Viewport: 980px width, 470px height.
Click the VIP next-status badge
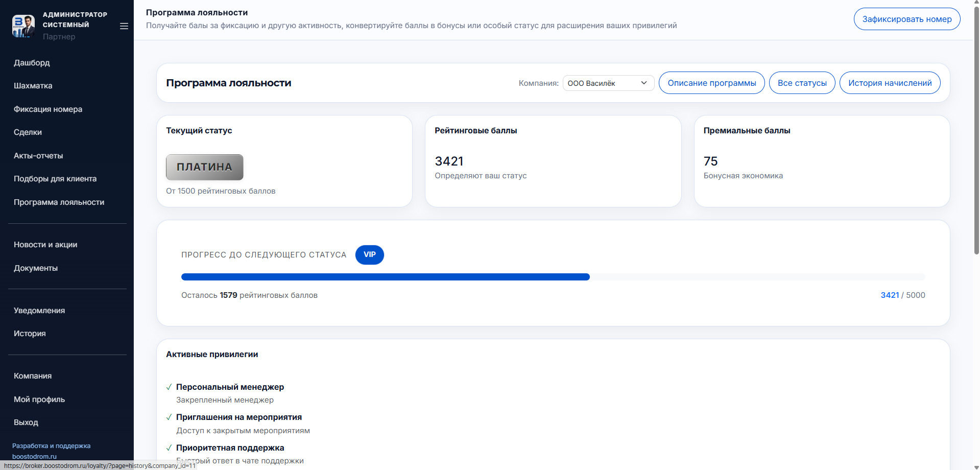point(369,254)
